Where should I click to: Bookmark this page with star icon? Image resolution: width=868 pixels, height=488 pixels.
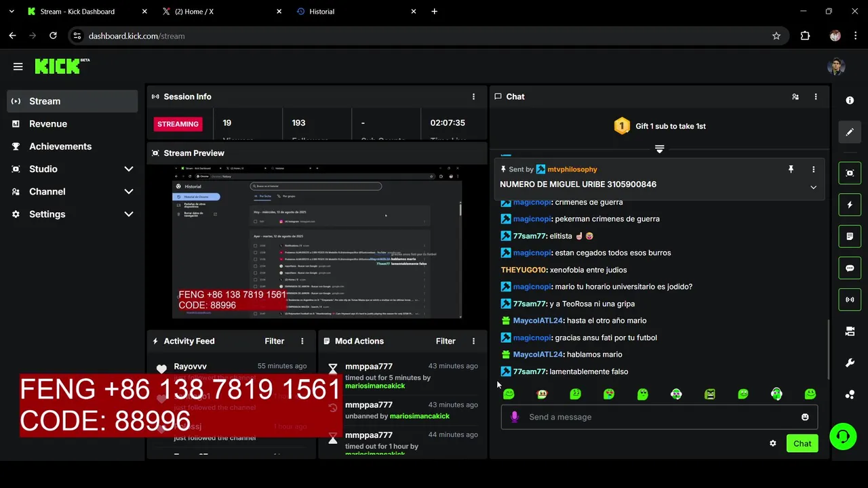coord(776,36)
